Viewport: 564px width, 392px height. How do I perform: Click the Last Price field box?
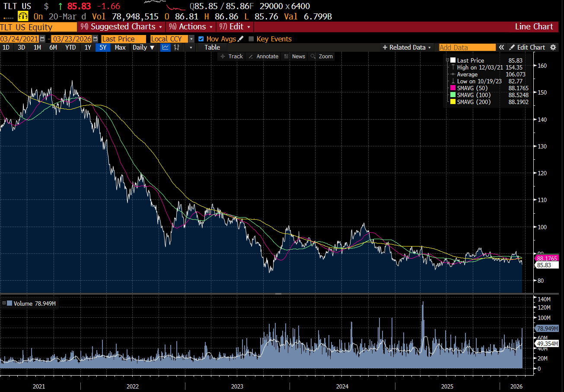[x=123, y=39]
